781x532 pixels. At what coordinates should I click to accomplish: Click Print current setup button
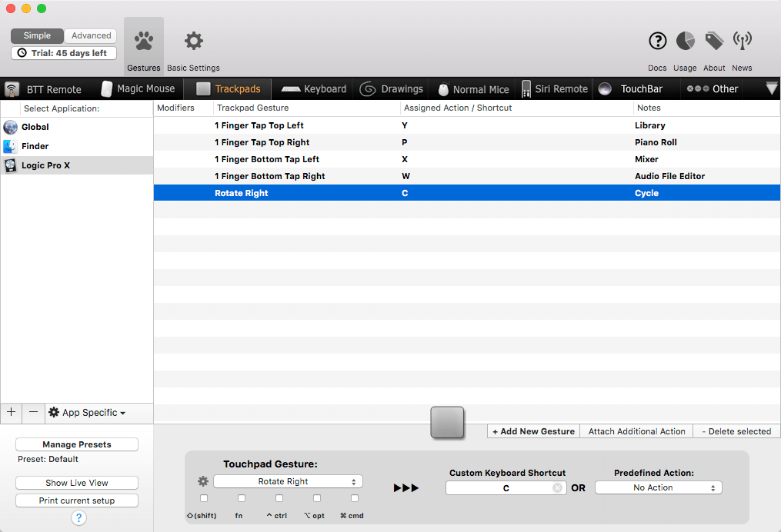point(77,500)
